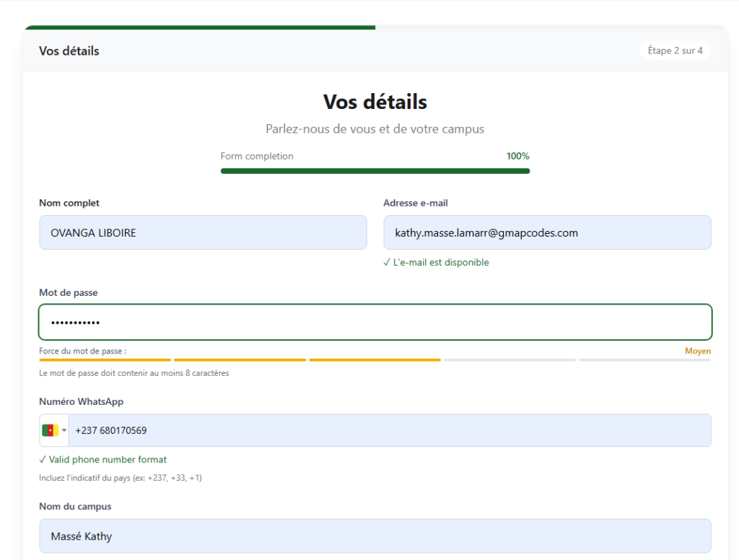The width and height of the screenshot is (739, 560).
Task: Click the checkmark beside L'e-mail est disponible
Action: pos(387,263)
